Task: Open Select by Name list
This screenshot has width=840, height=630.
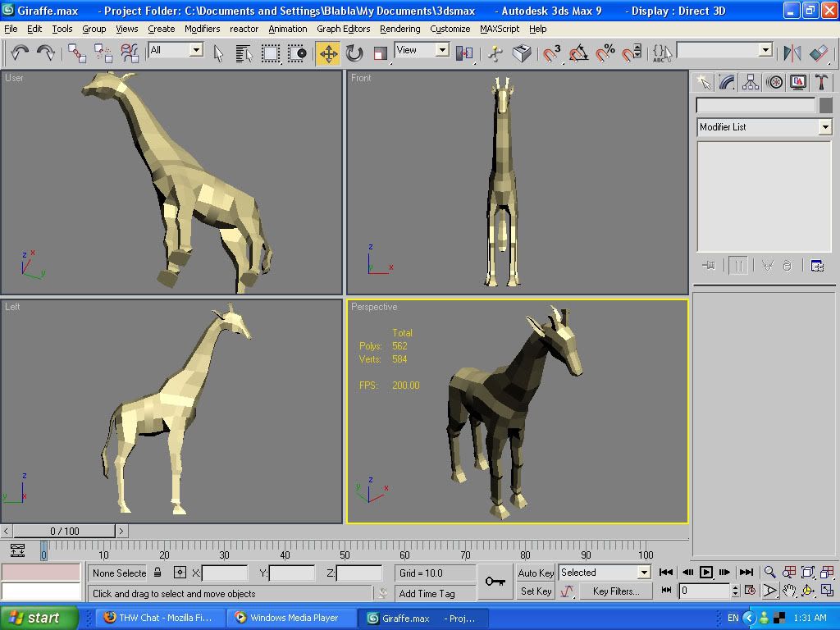Action: point(244,53)
